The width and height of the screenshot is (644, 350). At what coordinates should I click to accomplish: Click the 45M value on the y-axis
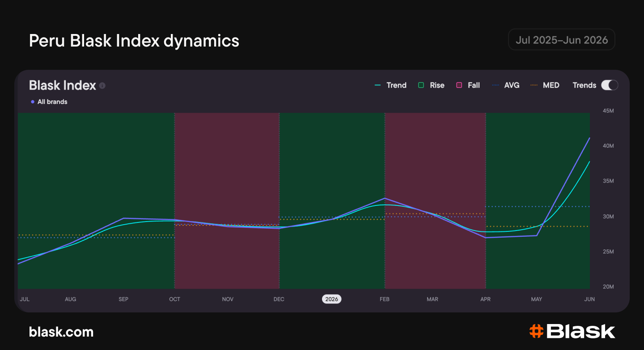point(608,111)
